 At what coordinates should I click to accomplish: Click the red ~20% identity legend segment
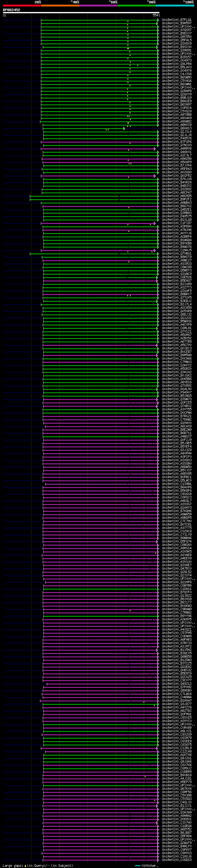(x=22, y=6)
